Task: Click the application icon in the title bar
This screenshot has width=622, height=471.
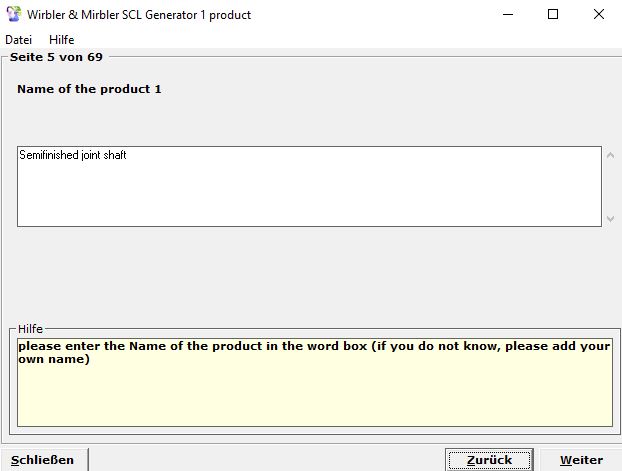Action: coord(13,15)
